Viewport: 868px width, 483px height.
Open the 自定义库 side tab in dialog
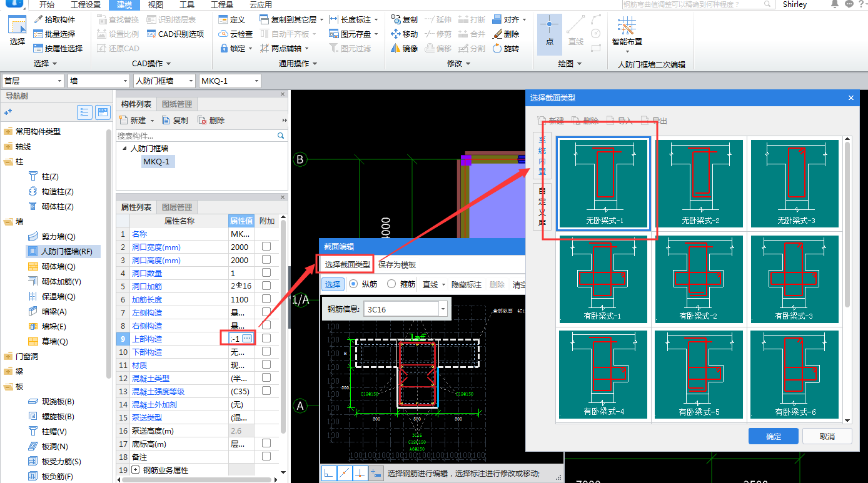click(542, 206)
